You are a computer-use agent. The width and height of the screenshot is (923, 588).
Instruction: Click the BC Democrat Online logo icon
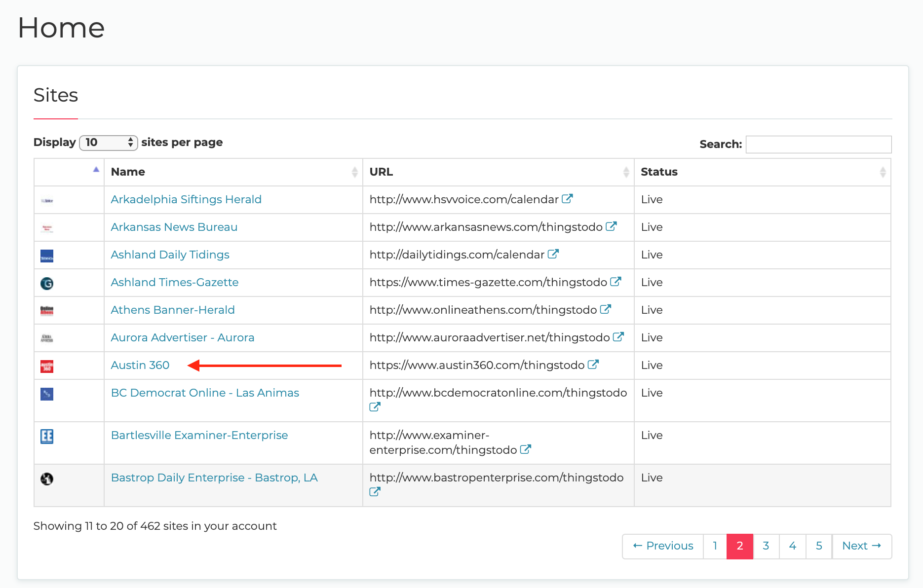click(x=47, y=394)
